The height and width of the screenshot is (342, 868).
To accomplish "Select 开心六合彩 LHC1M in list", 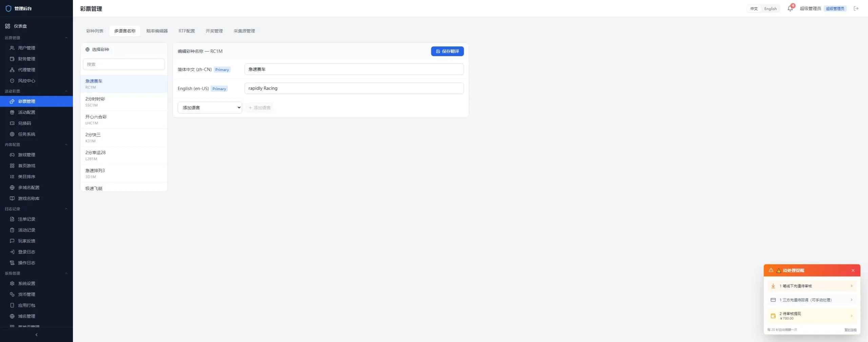I will coord(124,120).
